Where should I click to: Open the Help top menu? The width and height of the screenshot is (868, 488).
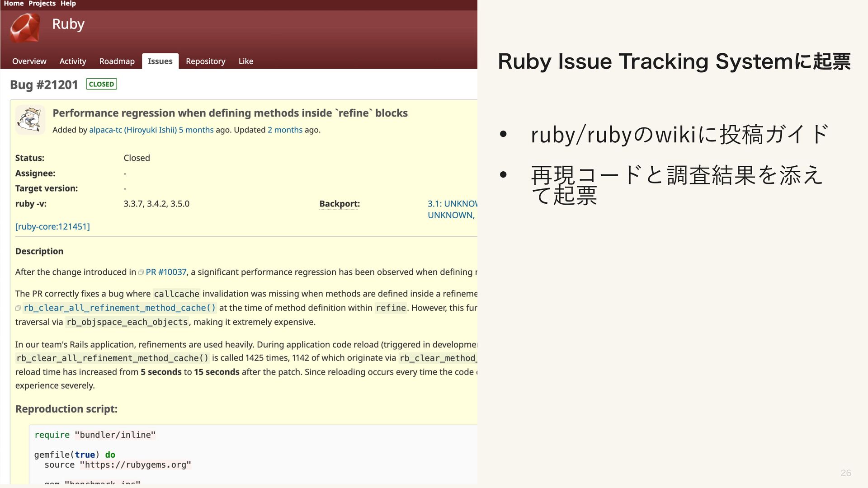pos(68,4)
